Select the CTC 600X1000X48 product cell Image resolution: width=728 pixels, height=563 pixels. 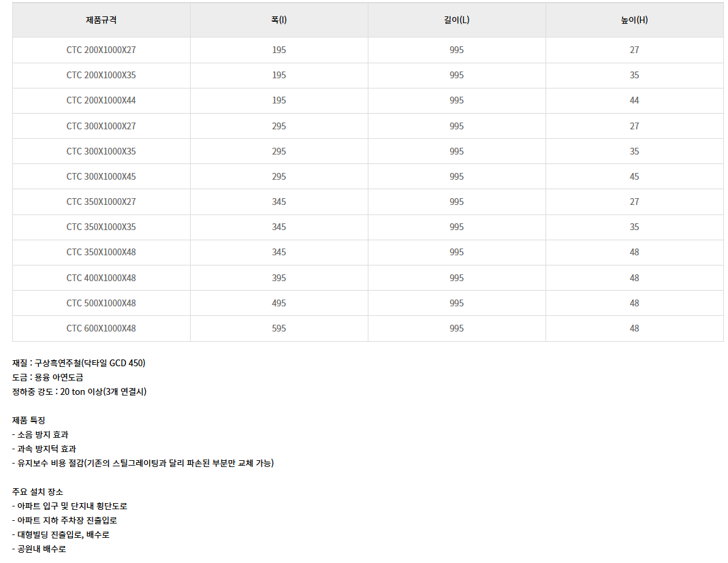pos(101,328)
